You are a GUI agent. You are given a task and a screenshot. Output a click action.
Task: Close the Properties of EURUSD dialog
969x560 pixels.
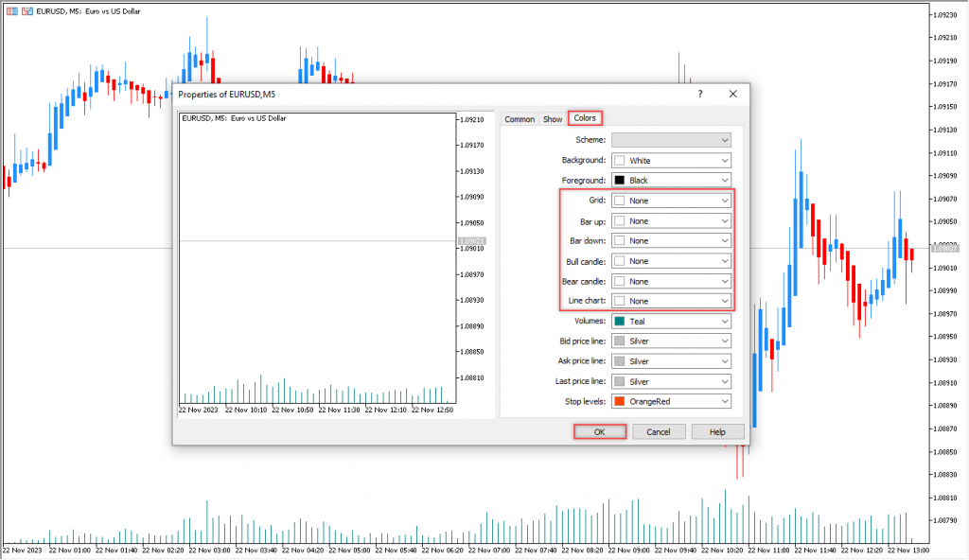pos(732,94)
